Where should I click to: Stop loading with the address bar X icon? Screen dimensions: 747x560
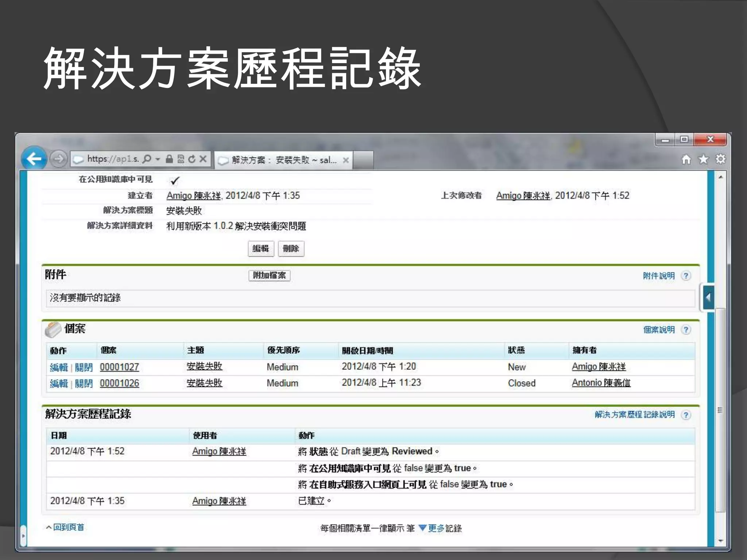[203, 159]
